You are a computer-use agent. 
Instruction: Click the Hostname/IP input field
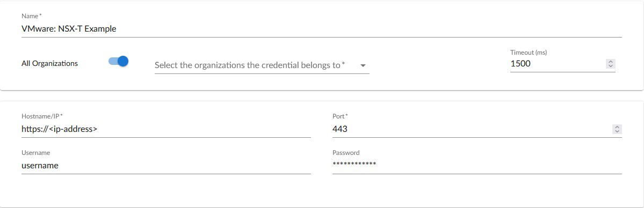pyautogui.click(x=166, y=129)
